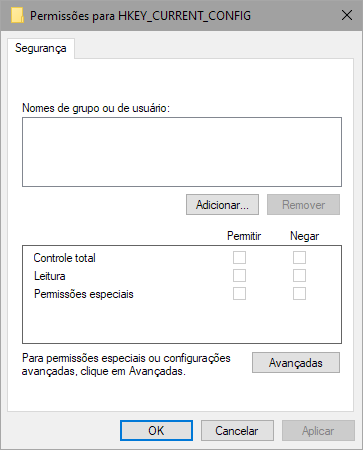Image resolution: width=363 pixels, height=450 pixels.
Task: Toggle Negar for Permissões especiais
Action: [299, 294]
